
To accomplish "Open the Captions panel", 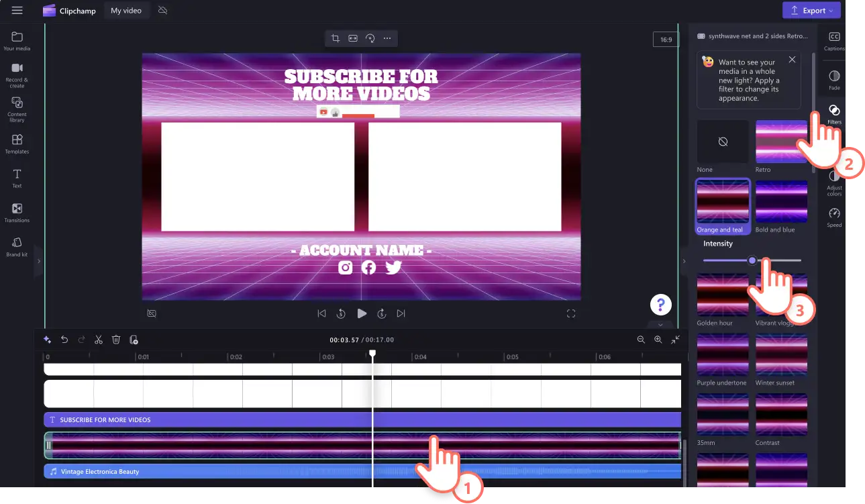I will pos(834,41).
